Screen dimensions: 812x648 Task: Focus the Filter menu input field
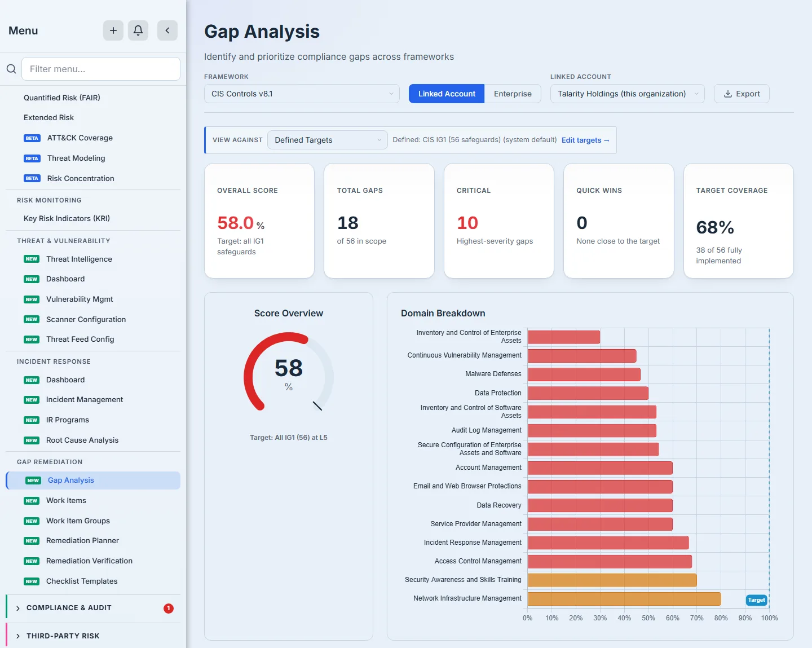click(101, 69)
